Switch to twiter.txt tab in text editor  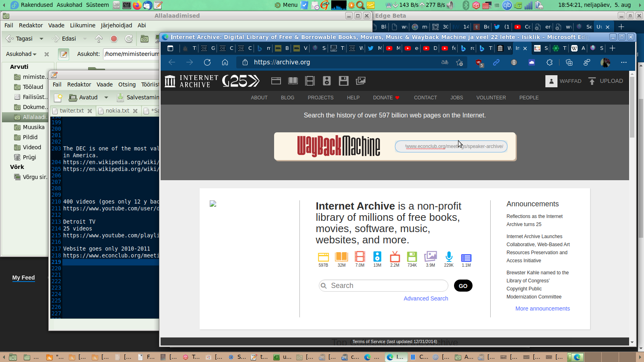(x=72, y=111)
